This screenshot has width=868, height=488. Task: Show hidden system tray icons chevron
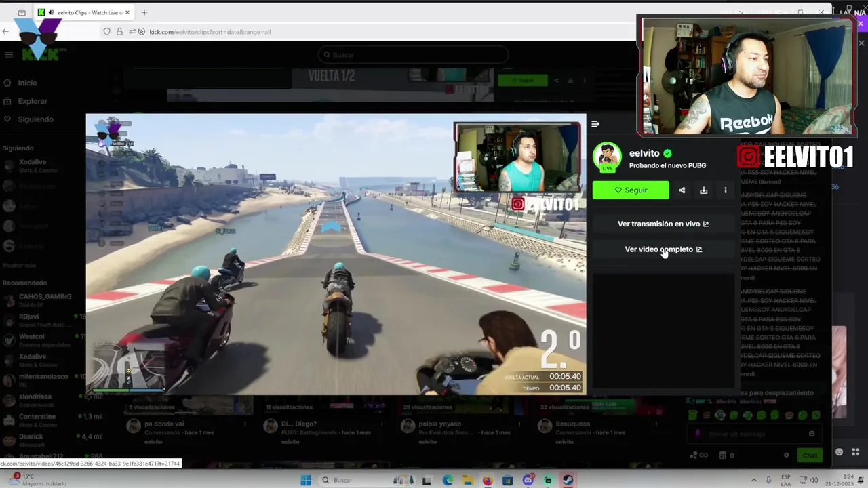[x=753, y=480]
